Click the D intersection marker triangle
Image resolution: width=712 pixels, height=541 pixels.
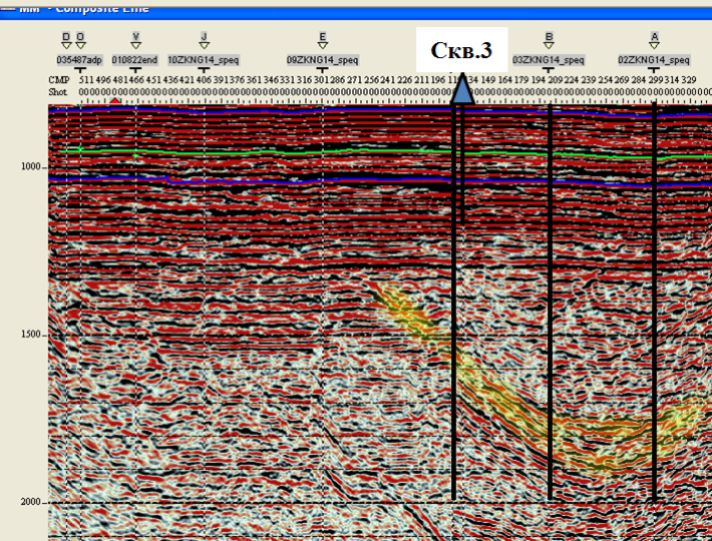[66, 45]
